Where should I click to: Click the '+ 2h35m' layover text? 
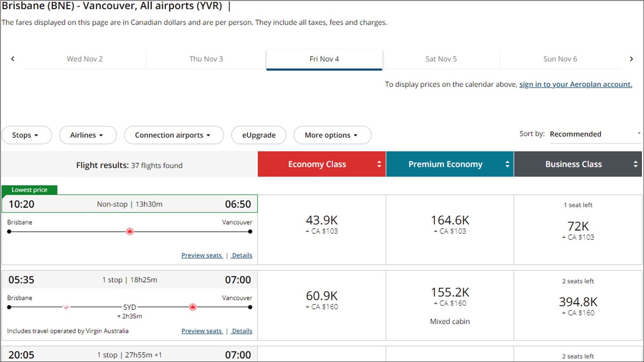pyautogui.click(x=130, y=316)
